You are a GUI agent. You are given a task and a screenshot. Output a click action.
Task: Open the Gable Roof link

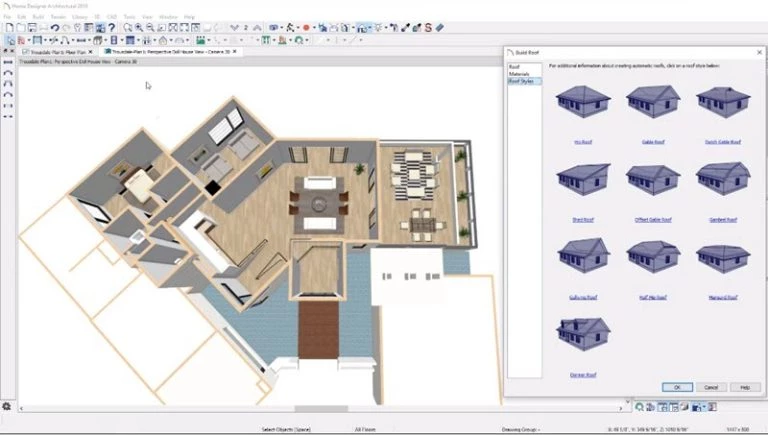(653, 142)
